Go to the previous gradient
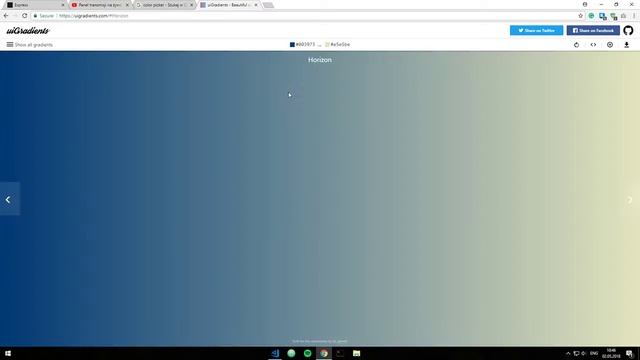 pyautogui.click(x=9, y=199)
